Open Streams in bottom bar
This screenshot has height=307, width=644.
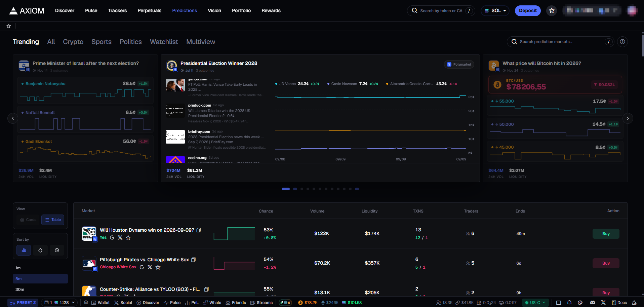(261, 303)
